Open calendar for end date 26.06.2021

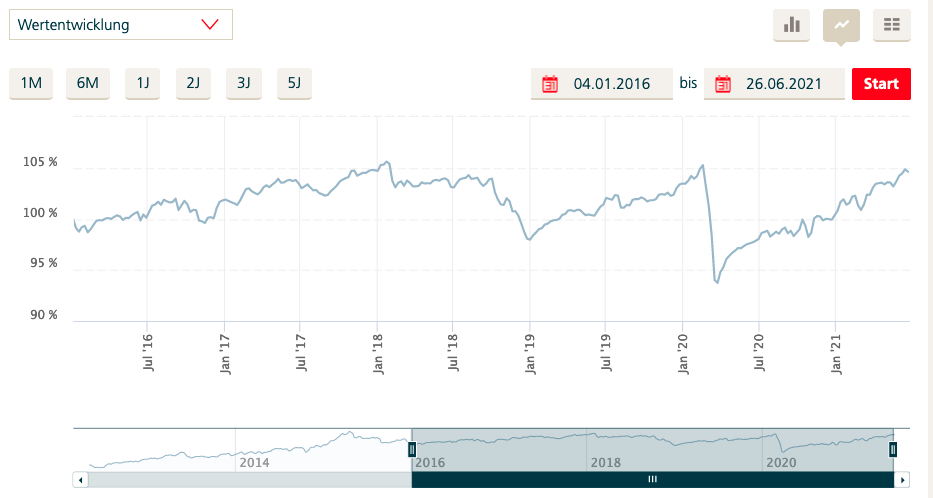(x=722, y=84)
